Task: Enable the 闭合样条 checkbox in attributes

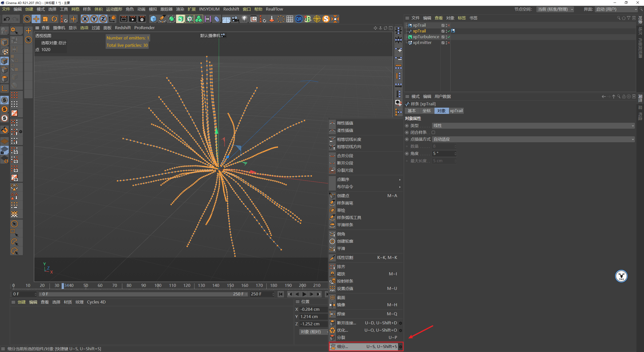Action: 433,132
